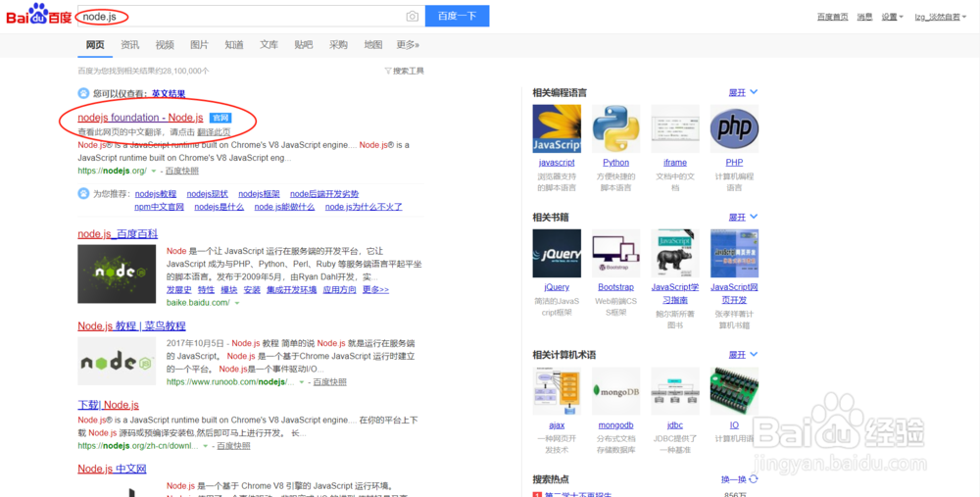This screenshot has height=497, width=980.
Task: Open 百度快照 for runoob result
Action: point(329,382)
